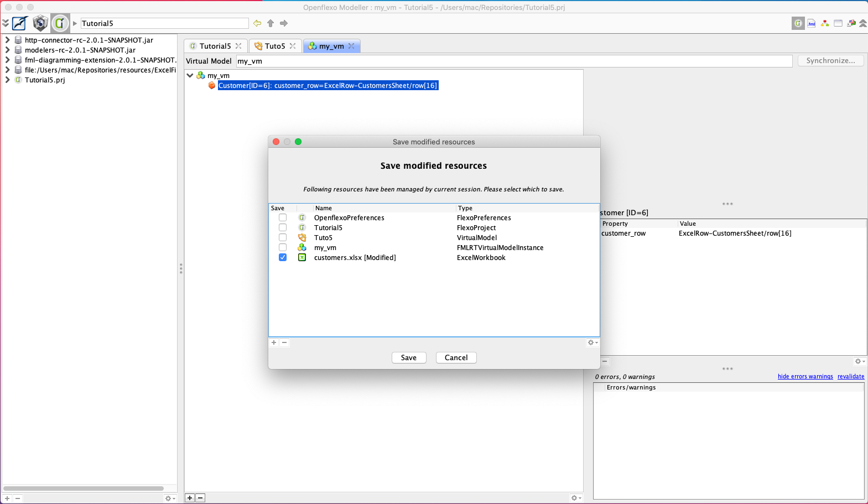Click 'hide errors warnings' link
The width and height of the screenshot is (868, 504).
click(805, 376)
